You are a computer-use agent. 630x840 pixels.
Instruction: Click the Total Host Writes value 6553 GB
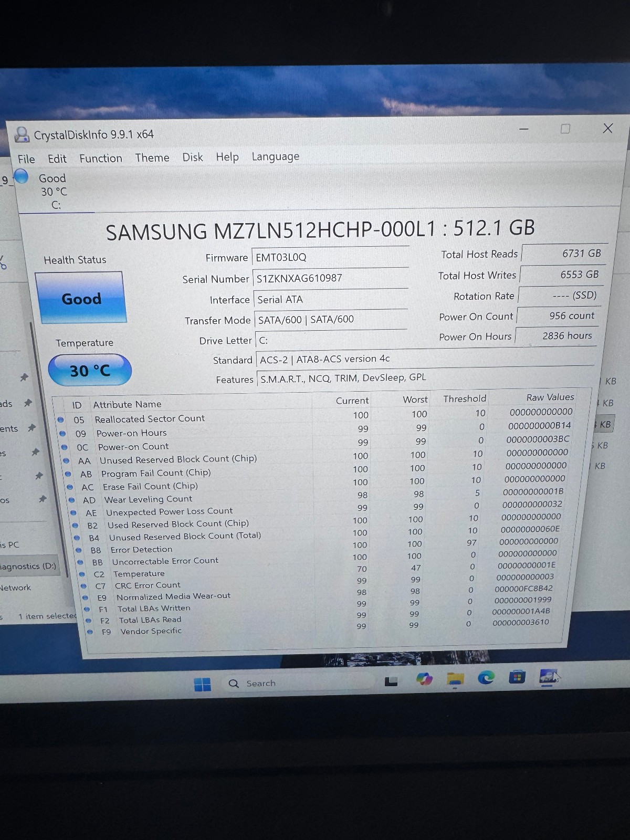pos(562,274)
